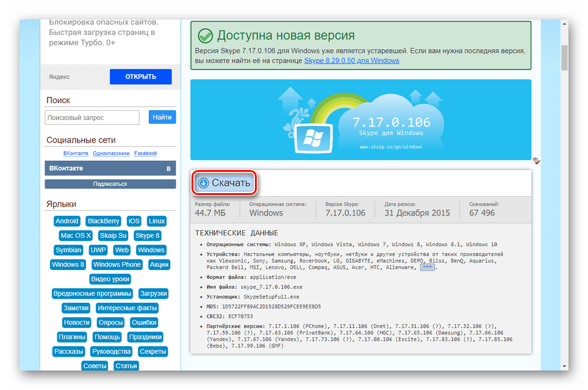Open the ВКонтакте social link

[76, 153]
